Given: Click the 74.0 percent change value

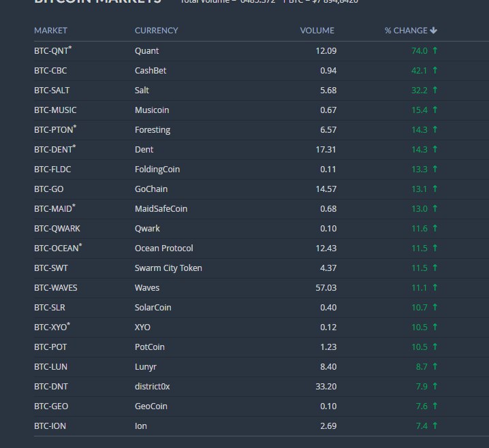Looking at the screenshot, I should pos(420,51).
